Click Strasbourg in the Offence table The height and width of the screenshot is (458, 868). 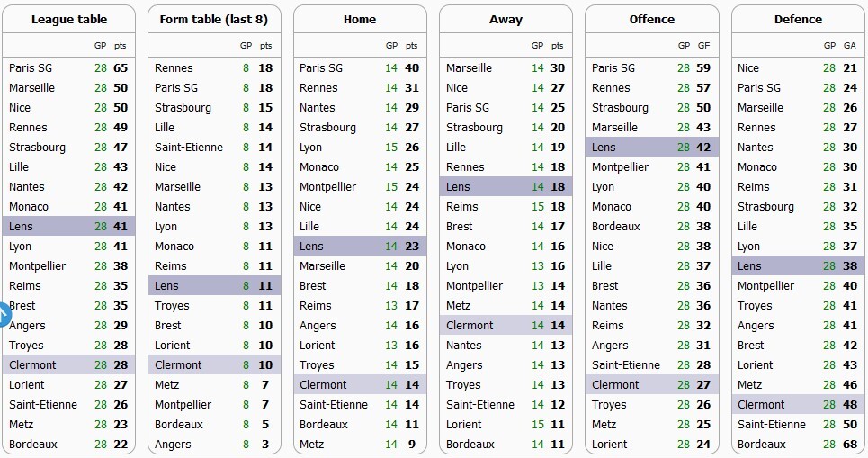point(620,107)
